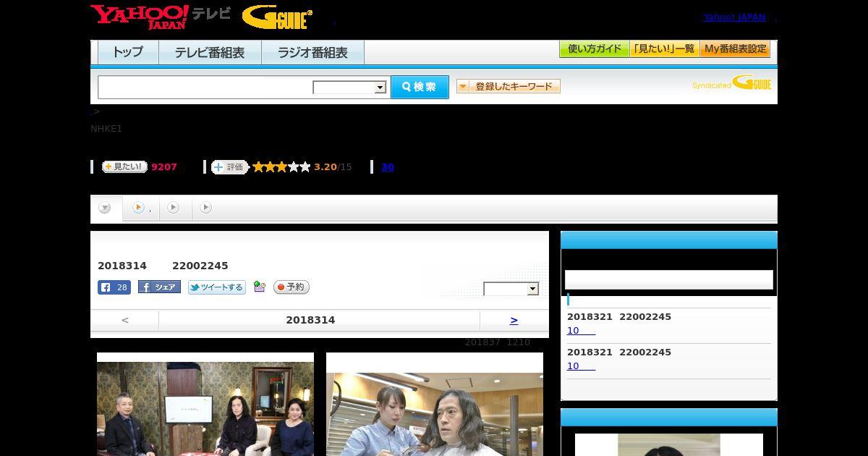Image resolution: width=868 pixels, height=456 pixels.
Task: Click the 見たい! plus badge
Action: (124, 166)
